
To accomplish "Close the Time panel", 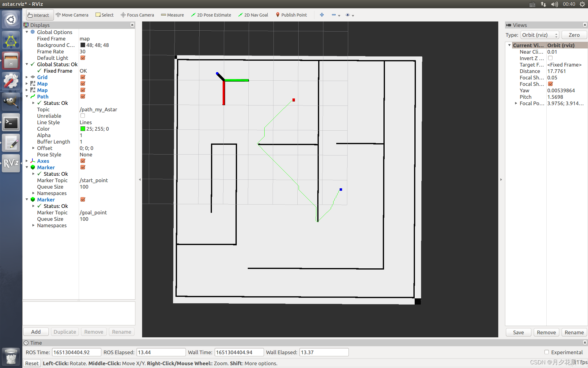I will pos(585,343).
